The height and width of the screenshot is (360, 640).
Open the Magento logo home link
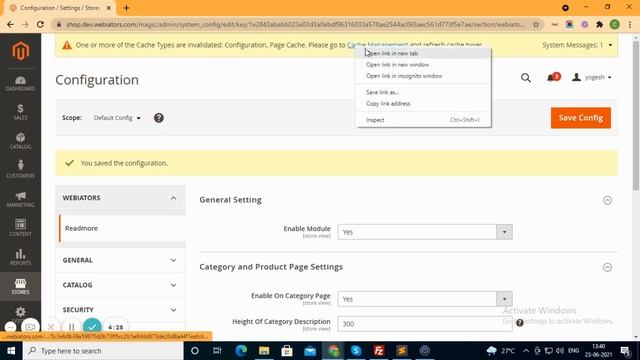(20, 51)
